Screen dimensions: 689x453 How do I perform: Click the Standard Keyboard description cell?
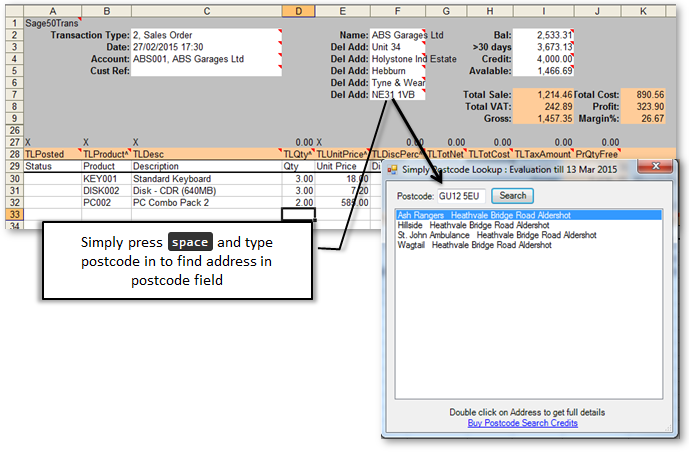[x=207, y=179]
